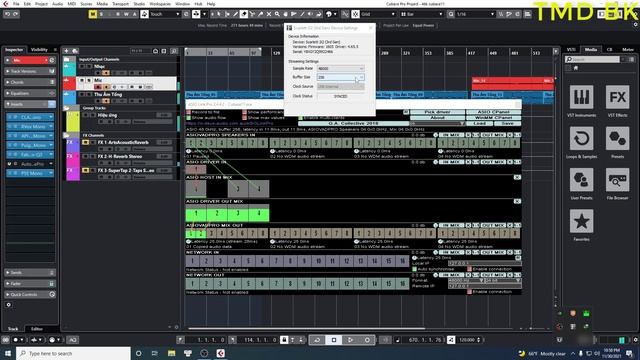Open the File menu
The image size is (640, 360).
(16, 4)
